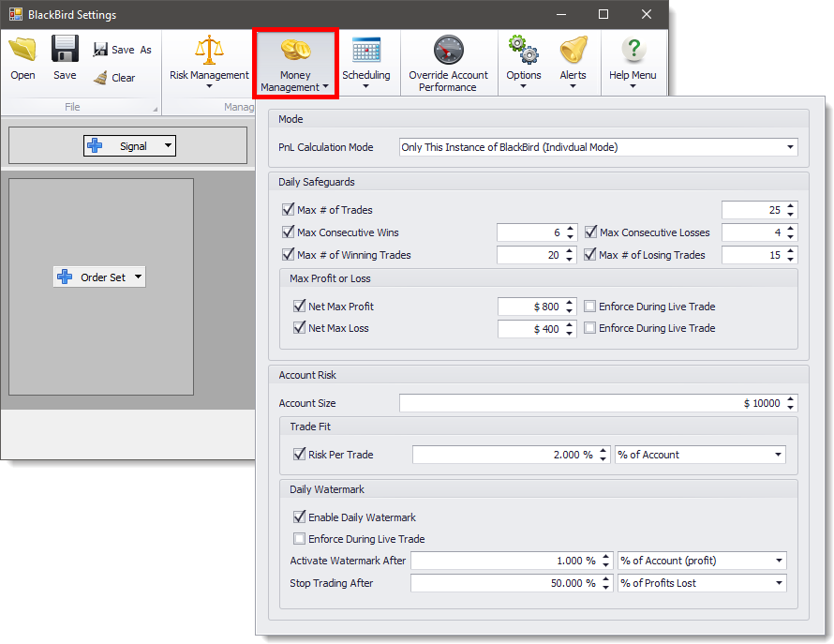834x644 pixels.
Task: Expand the Signal add dropdown
Action: pos(168,146)
